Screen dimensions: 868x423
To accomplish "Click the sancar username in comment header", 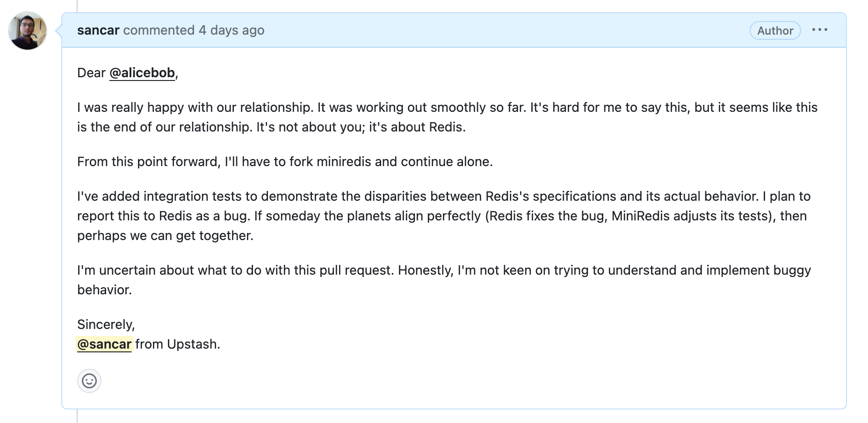I will 98,30.
